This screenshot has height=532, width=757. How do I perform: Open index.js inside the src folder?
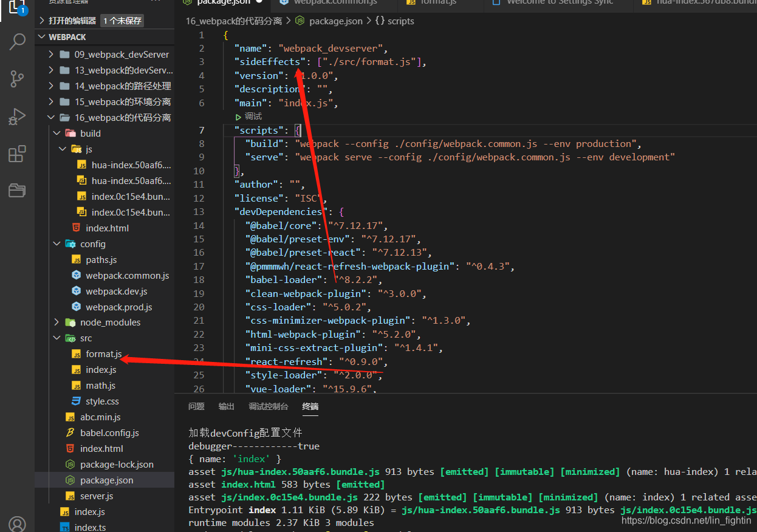[x=101, y=369]
